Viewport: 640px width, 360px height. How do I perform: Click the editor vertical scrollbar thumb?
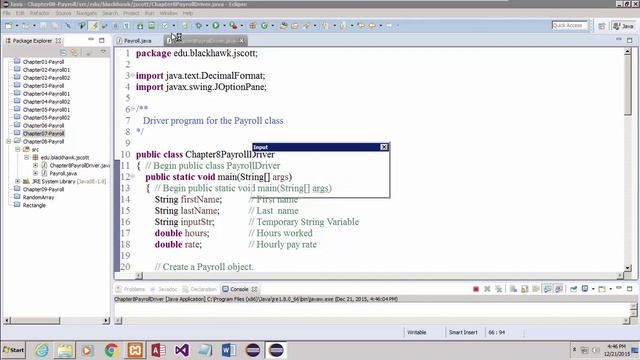628,86
